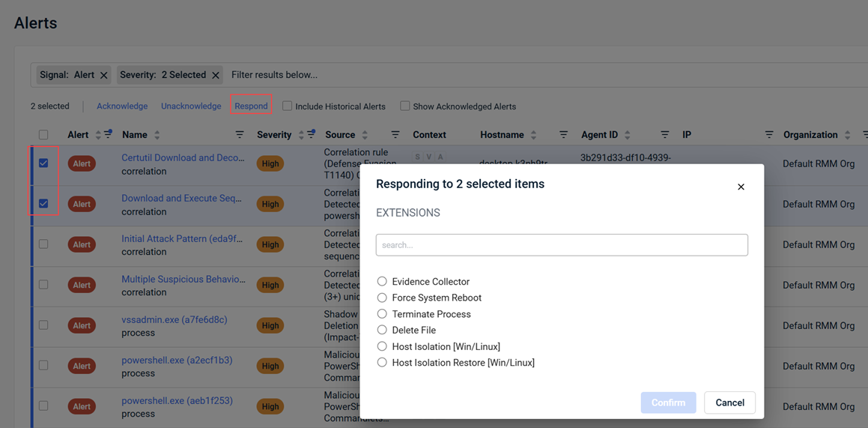Viewport: 868px width, 428px height.
Task: Sort by the Name column arrows
Action: [157, 135]
